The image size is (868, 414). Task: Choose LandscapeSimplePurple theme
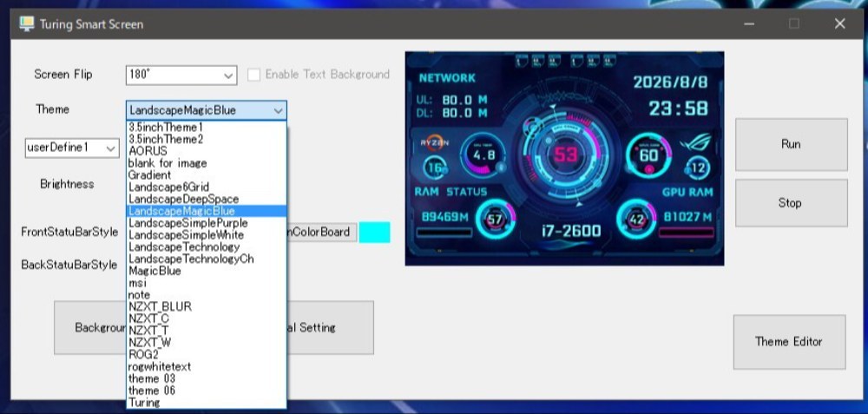click(x=206, y=223)
